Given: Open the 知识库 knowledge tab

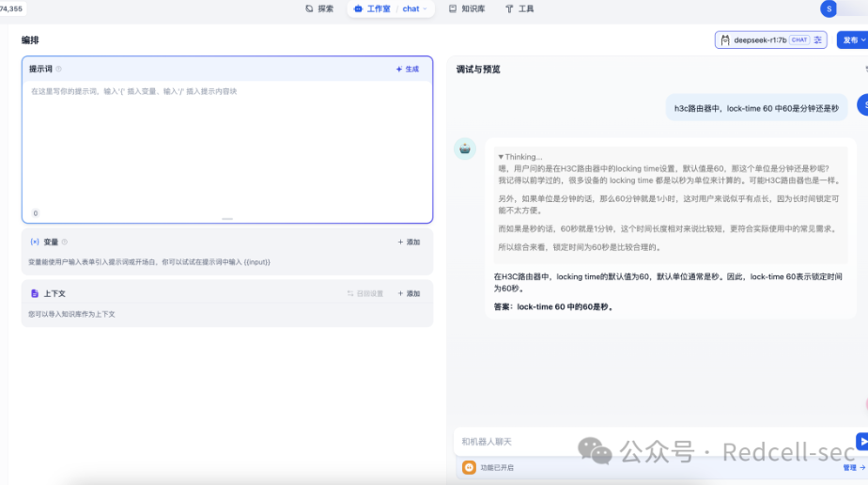Looking at the screenshot, I should [x=467, y=8].
